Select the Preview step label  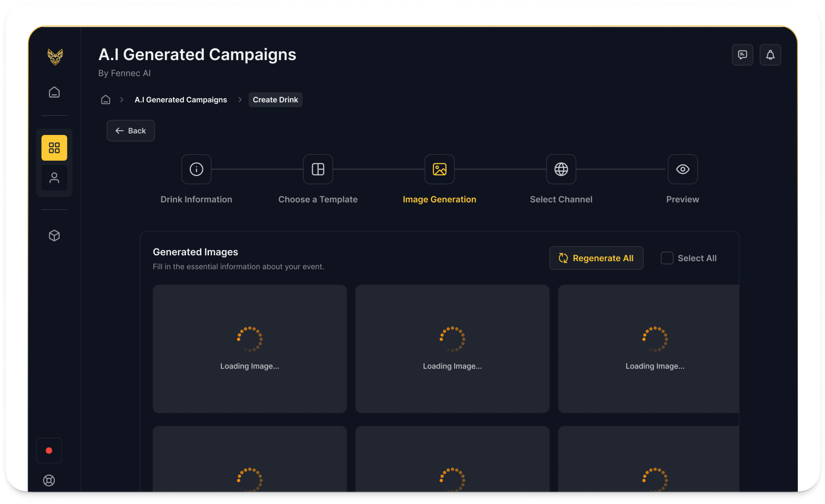683,200
